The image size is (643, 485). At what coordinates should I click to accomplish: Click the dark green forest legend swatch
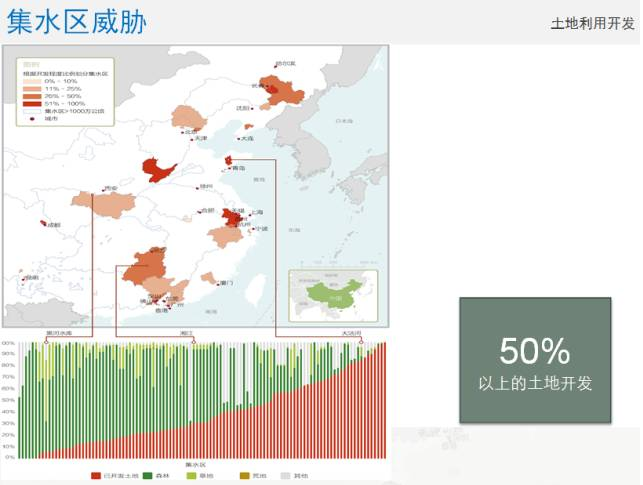point(147,475)
